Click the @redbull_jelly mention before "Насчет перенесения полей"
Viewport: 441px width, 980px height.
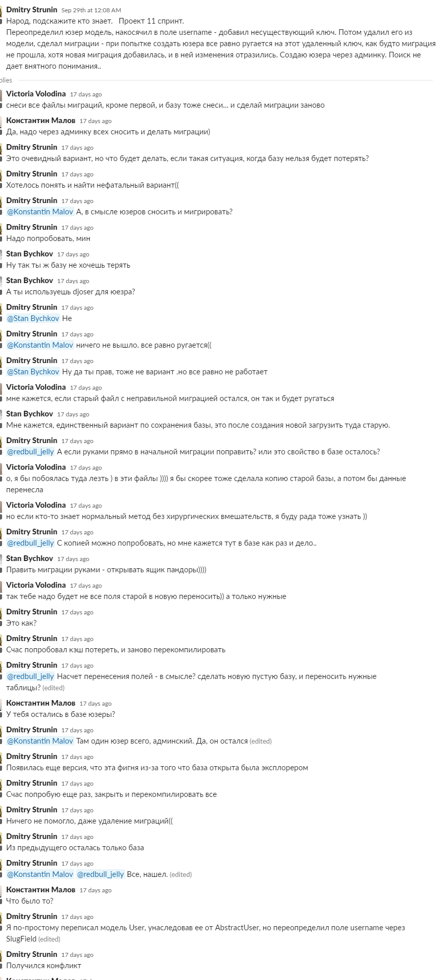30,676
